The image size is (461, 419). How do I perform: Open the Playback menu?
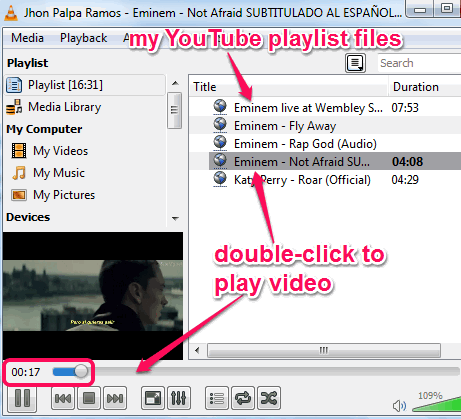coord(83,38)
